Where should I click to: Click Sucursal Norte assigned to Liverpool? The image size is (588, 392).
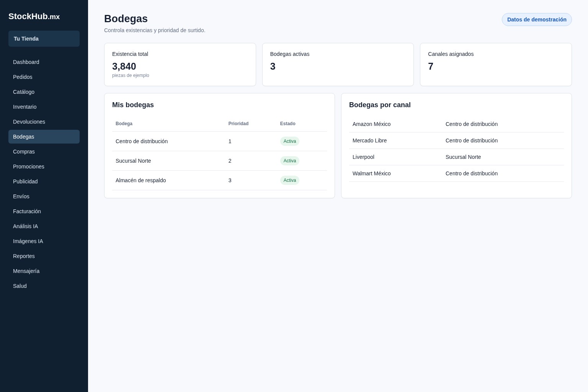click(463, 157)
